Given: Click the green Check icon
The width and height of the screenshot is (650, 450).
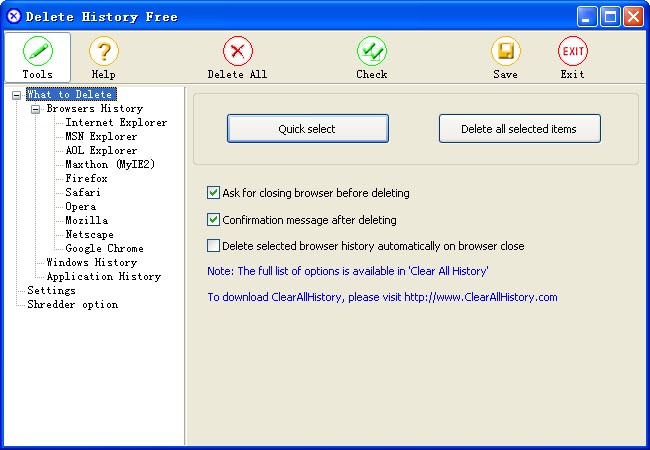Looking at the screenshot, I should (372, 51).
